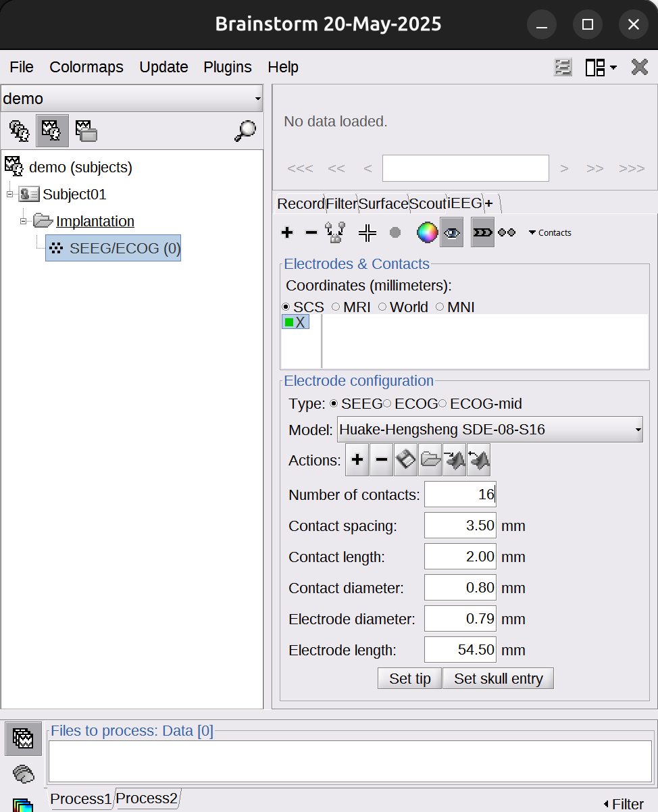
Task: Click the single < previous step button
Action: tap(368, 168)
